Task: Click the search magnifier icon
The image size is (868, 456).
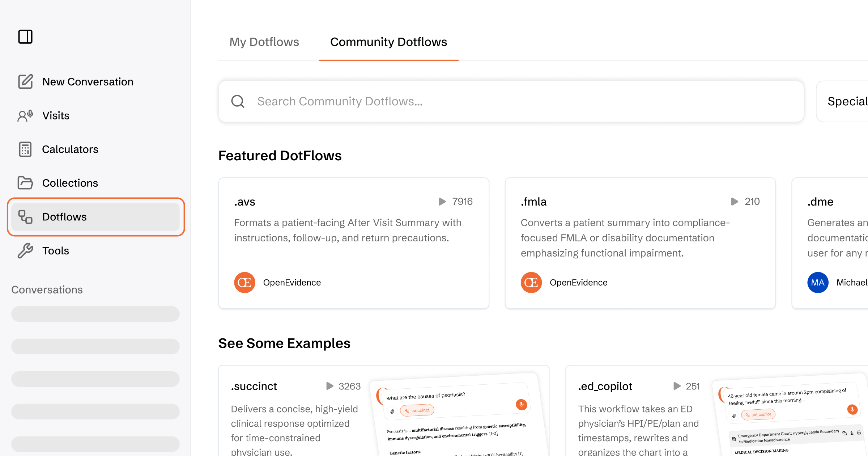Action: (238, 101)
